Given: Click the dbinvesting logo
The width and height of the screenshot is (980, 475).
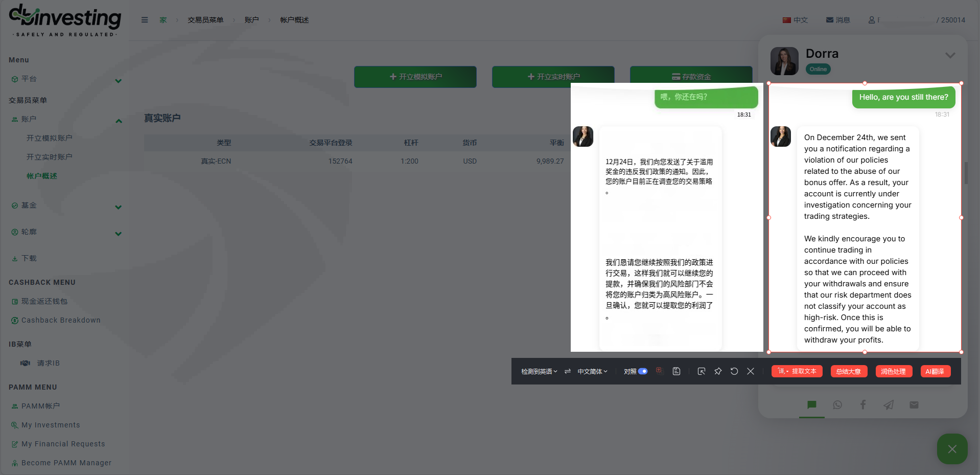Looking at the screenshot, I should [x=65, y=20].
